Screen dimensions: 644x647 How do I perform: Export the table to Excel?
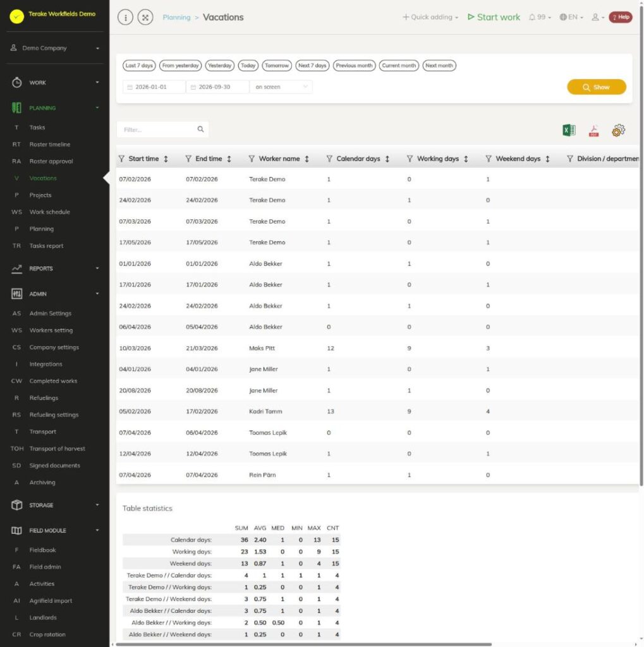click(569, 130)
